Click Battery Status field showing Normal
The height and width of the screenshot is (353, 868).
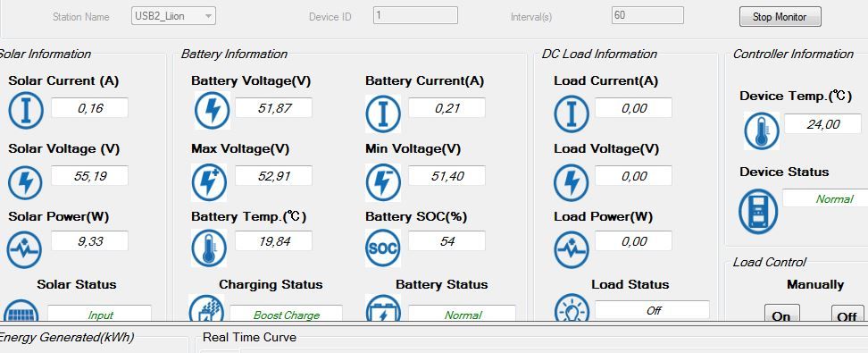click(463, 314)
